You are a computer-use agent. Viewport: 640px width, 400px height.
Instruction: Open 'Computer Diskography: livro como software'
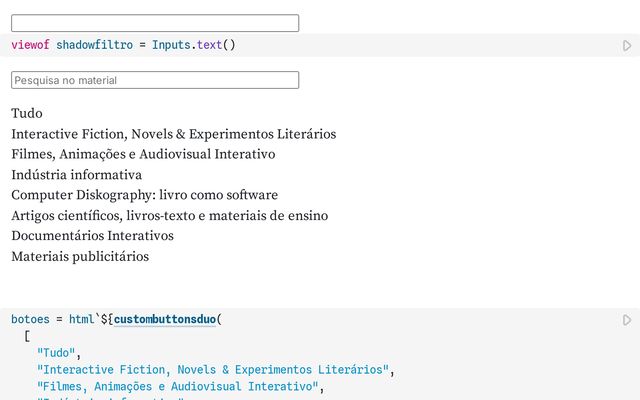pos(144,195)
